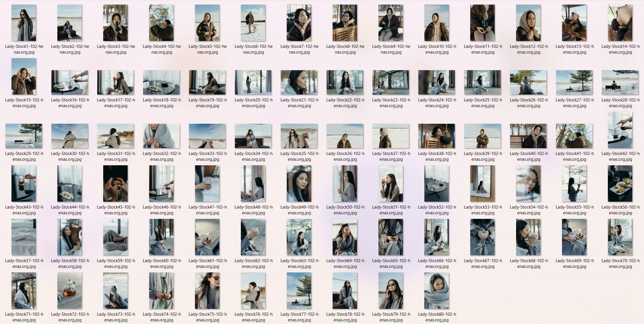The width and height of the screenshot is (644, 324).
Task: Click file name Lady-Stock54-102-henas.org.jpg
Action: (x=529, y=210)
